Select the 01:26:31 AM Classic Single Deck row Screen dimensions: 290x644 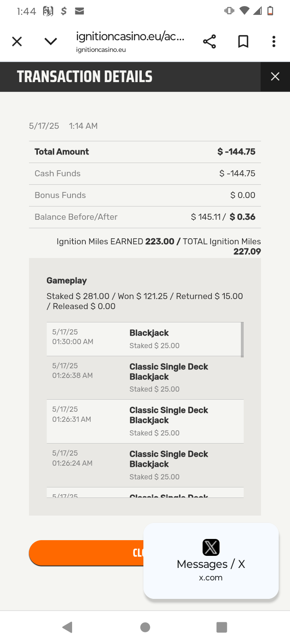pyautogui.click(x=145, y=421)
